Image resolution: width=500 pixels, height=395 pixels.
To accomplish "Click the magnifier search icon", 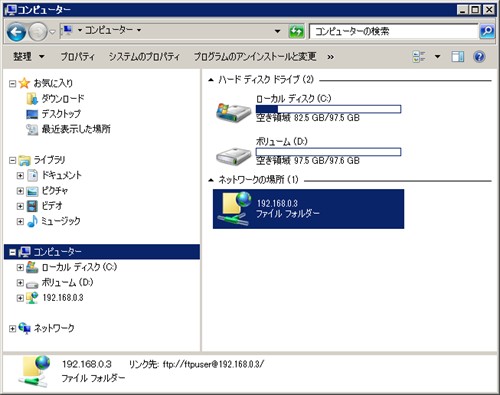I will [x=487, y=32].
